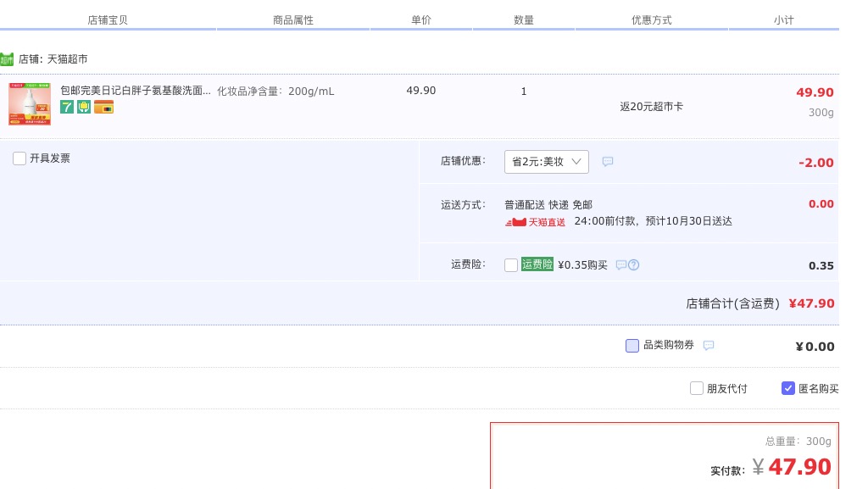Click the 天猫超市 shop name
This screenshot has height=489, width=868.
[67, 59]
